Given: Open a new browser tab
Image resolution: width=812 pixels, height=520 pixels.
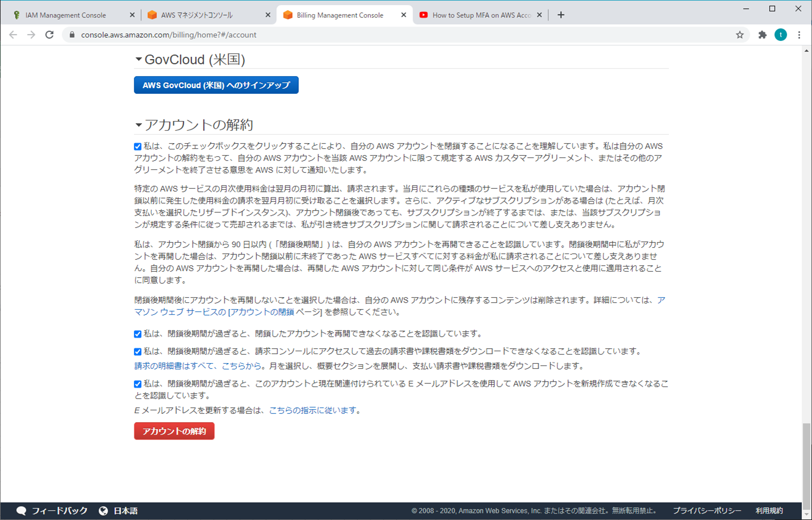Looking at the screenshot, I should point(561,15).
